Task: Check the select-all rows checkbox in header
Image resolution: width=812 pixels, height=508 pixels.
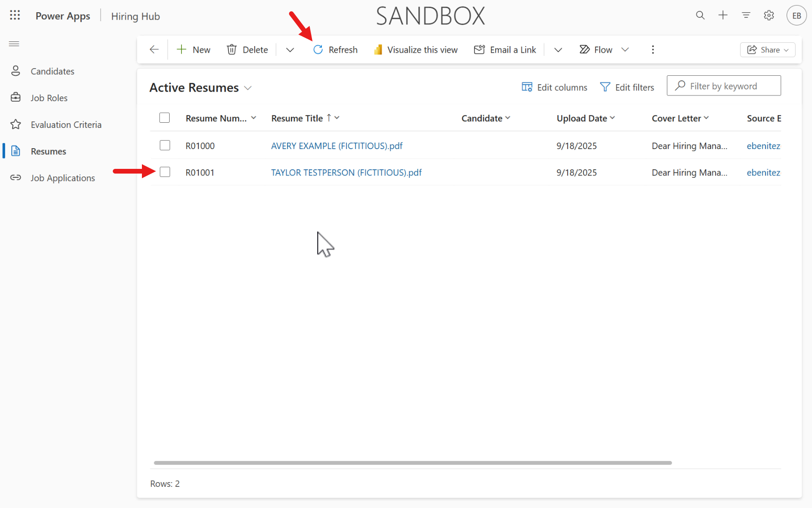Action: coord(164,118)
